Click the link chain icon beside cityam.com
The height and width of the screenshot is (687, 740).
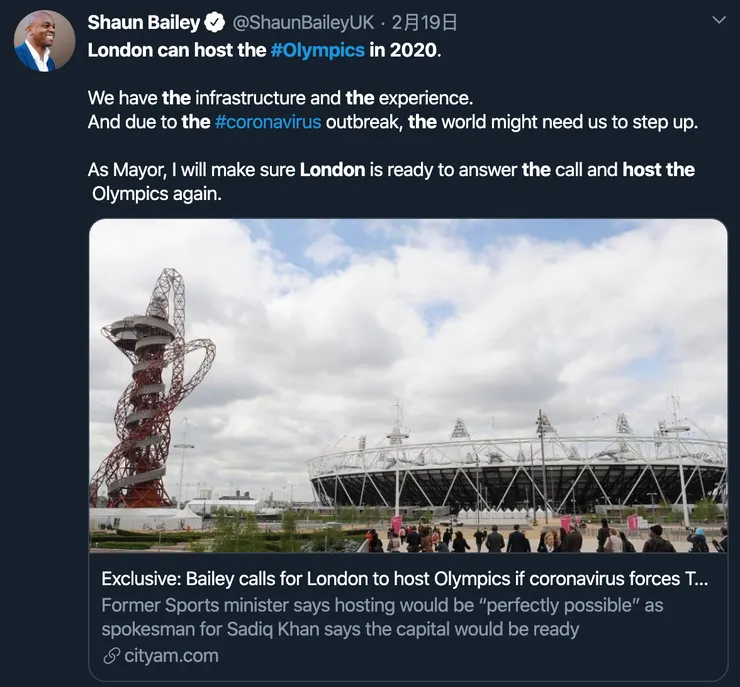111,656
